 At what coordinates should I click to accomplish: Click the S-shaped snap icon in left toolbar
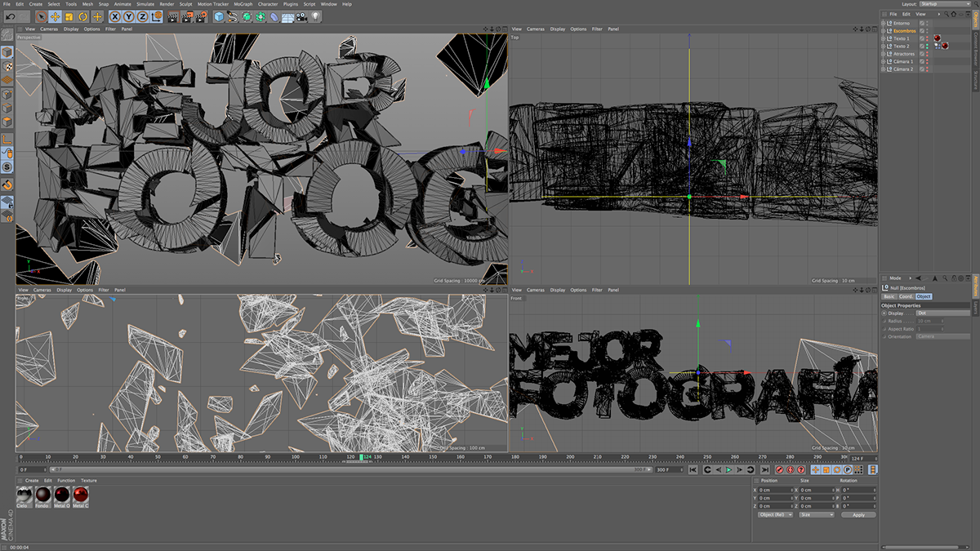click(x=7, y=167)
